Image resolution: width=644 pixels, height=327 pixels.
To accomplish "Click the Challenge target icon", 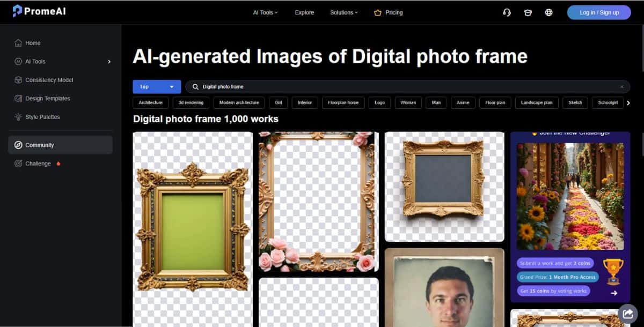I will tap(18, 163).
